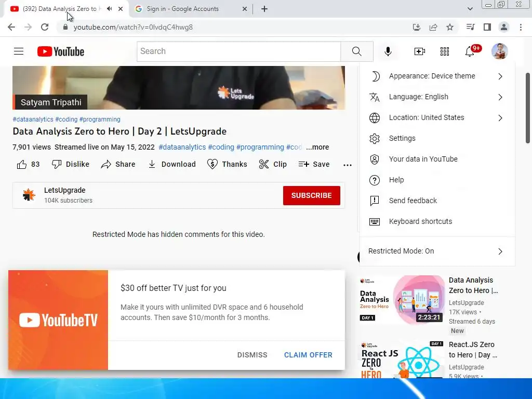
Task: Open Data Analysis Day 1 thumbnail
Action: 402,299
